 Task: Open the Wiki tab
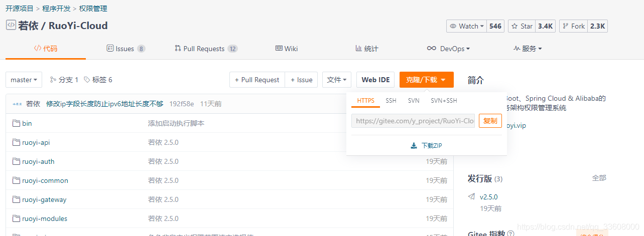tap(287, 49)
